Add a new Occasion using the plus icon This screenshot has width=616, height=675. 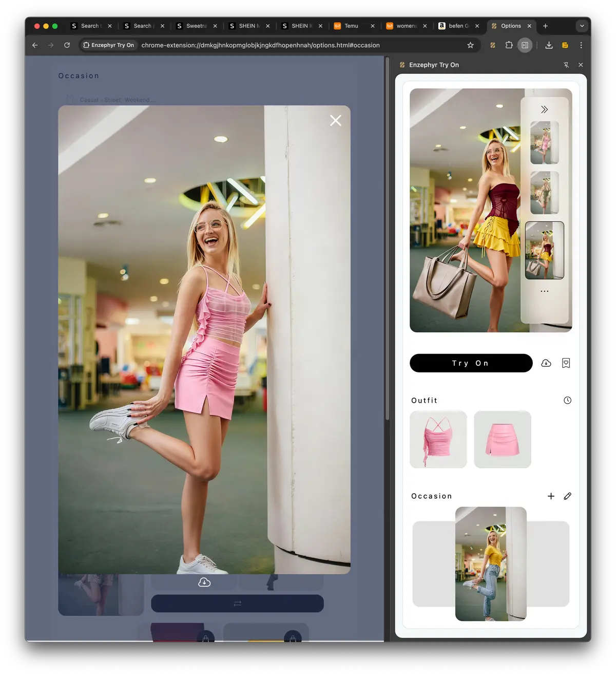[551, 496]
